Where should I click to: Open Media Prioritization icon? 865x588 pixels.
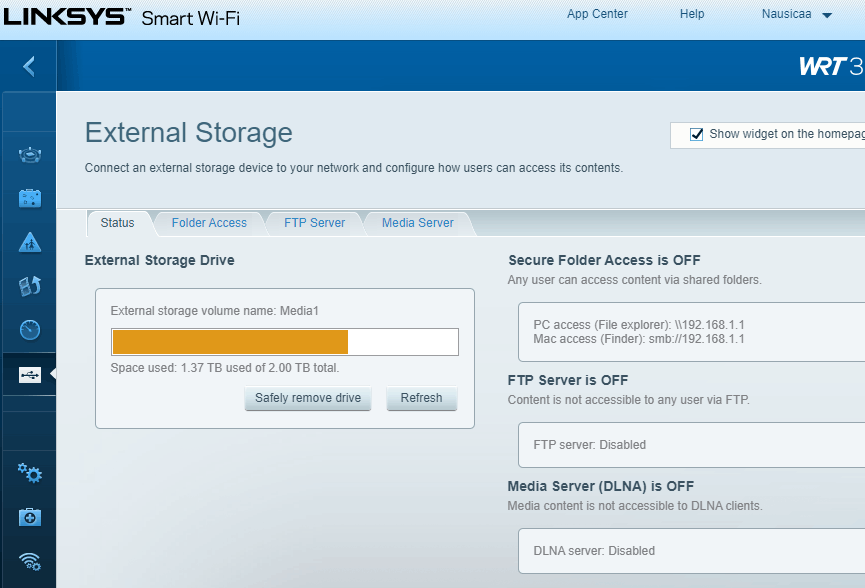[x=30, y=286]
